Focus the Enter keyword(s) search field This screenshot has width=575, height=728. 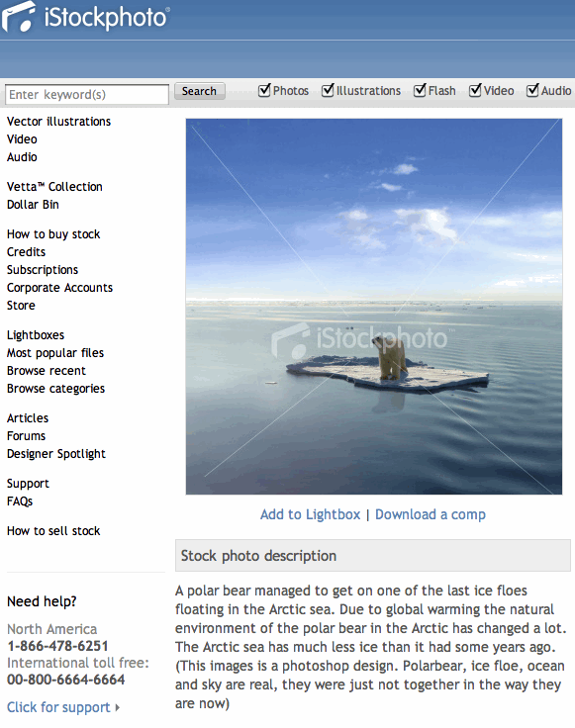[87, 94]
